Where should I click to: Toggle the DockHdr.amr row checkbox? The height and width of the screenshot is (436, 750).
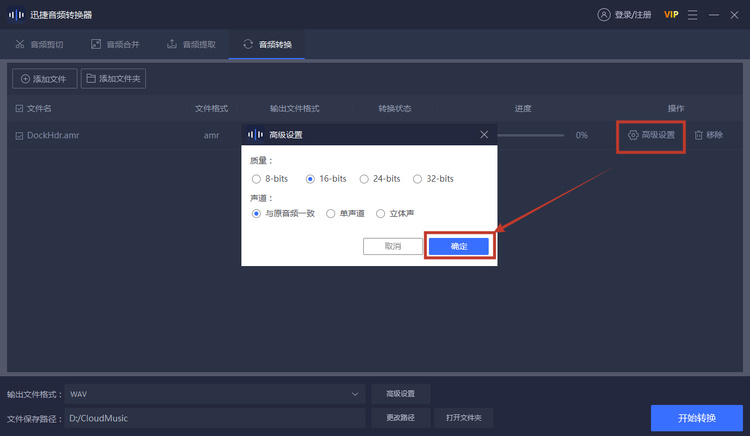pos(19,136)
